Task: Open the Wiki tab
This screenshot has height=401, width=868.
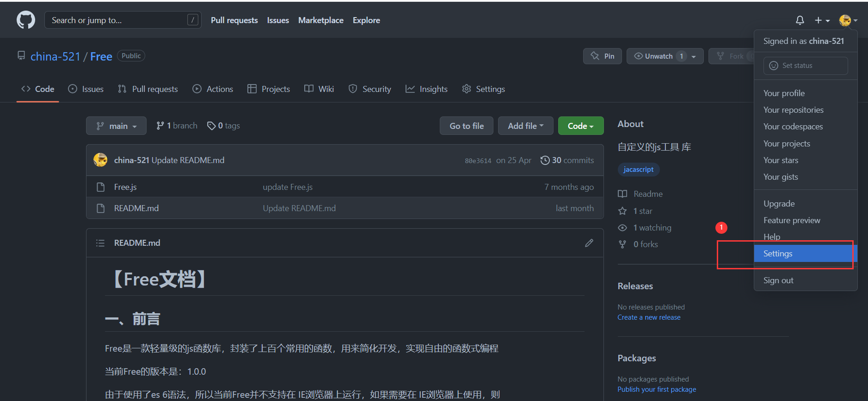Action: [x=319, y=89]
